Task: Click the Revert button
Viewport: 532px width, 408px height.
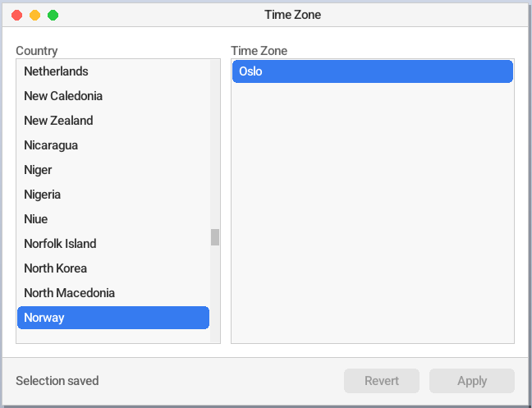Action: [x=382, y=381]
